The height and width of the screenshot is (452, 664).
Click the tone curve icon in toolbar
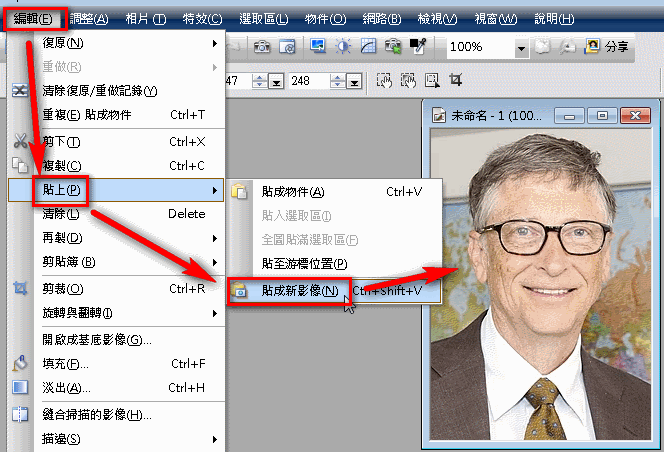(x=368, y=47)
